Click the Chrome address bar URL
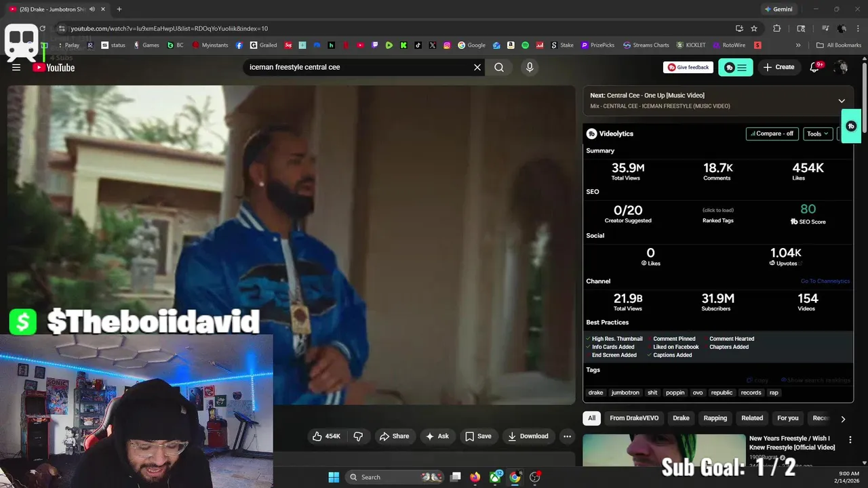 pyautogui.click(x=170, y=28)
